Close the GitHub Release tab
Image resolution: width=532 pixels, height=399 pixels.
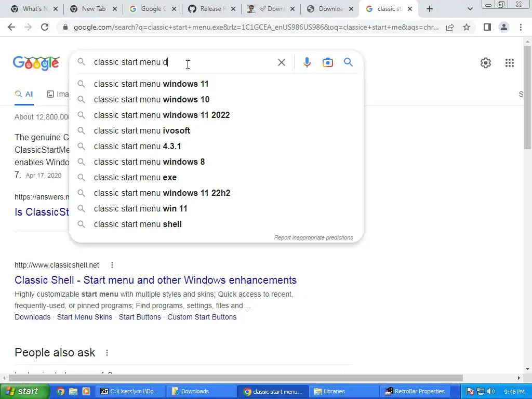tap(233, 9)
